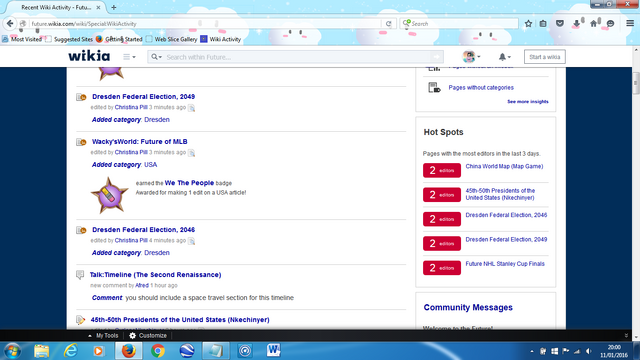The height and width of the screenshot is (360, 640).
Task: Open the Windows Start menu
Action: [x=12, y=351]
